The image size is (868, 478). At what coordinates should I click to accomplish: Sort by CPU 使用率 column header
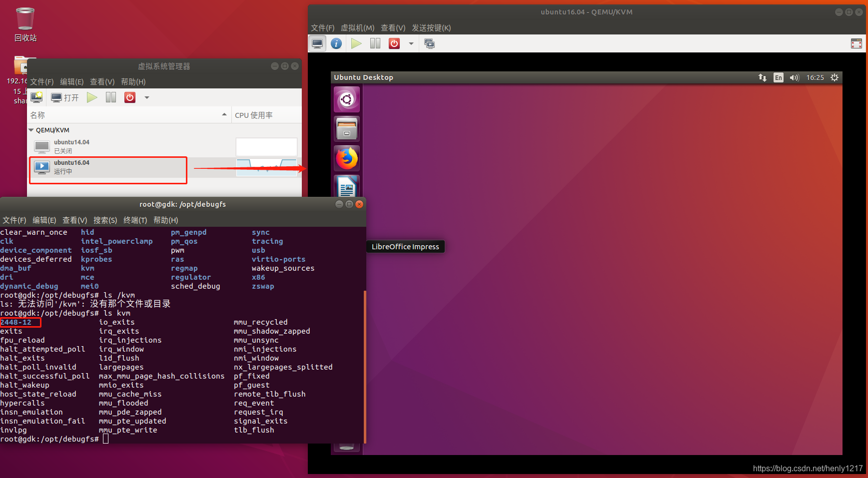click(266, 115)
